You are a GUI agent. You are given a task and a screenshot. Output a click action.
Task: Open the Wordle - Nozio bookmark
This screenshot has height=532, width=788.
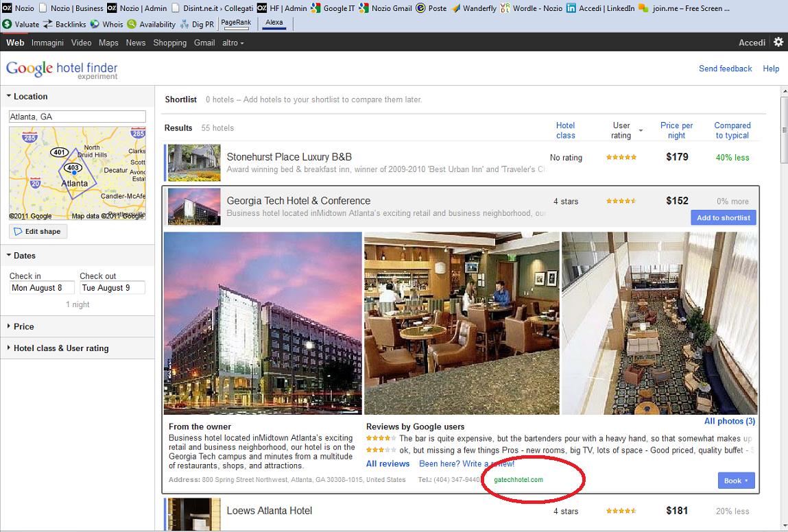(x=532, y=8)
